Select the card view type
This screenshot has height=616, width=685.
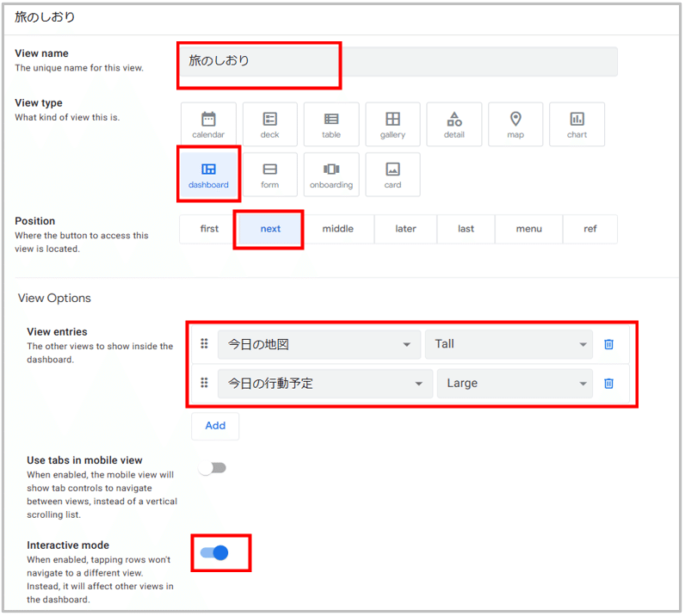[392, 175]
